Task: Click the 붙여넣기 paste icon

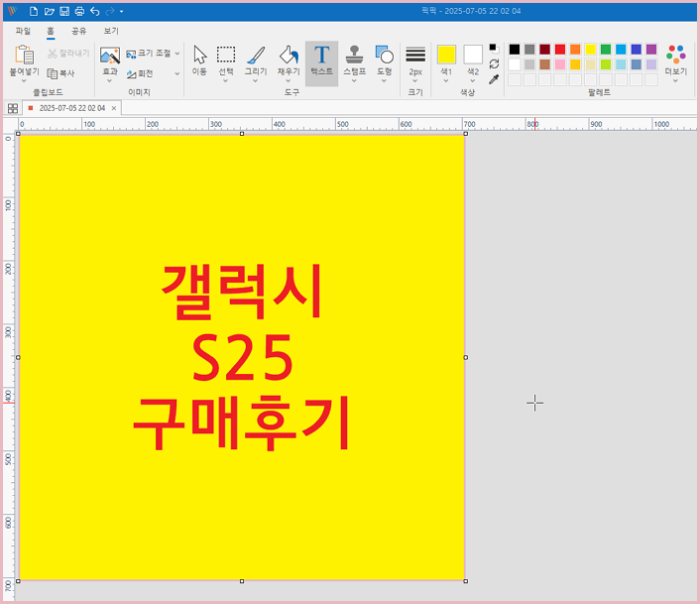Action: (x=25, y=55)
